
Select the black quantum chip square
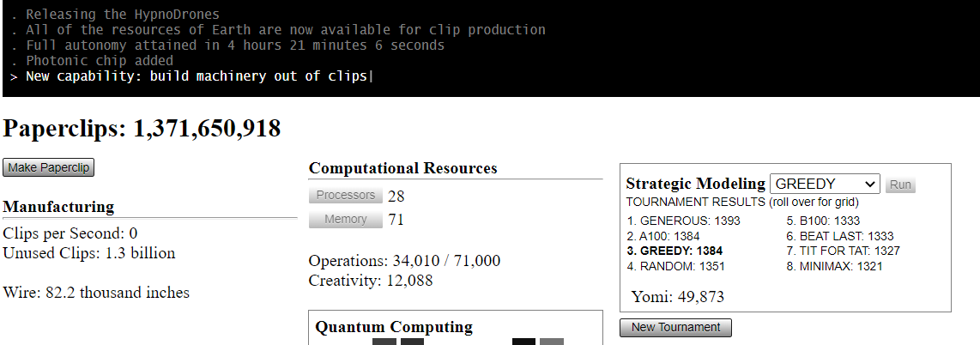coord(523,342)
